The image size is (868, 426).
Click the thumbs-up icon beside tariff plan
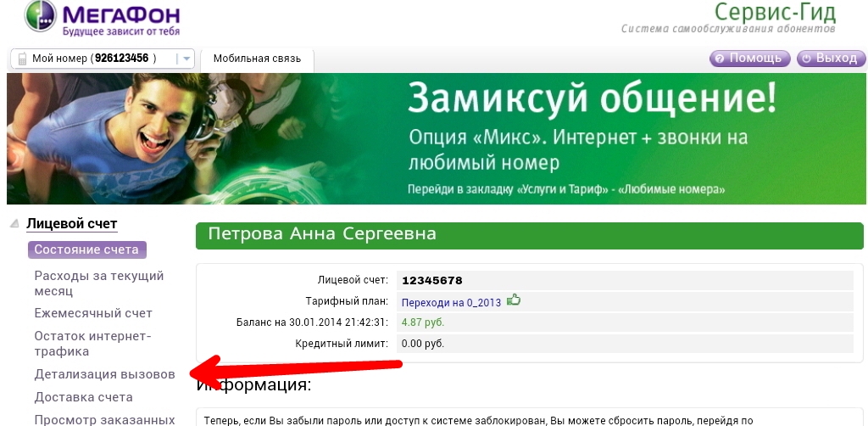[x=513, y=300]
